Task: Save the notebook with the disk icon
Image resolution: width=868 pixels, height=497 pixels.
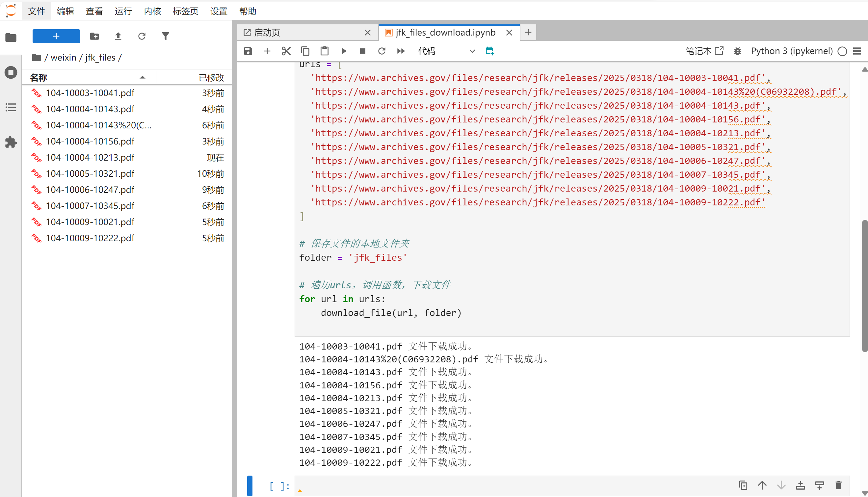Action: click(248, 51)
